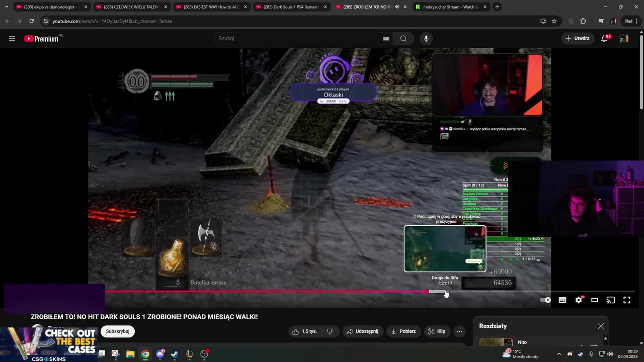The height and width of the screenshot is (362, 644).
Task: Click the seek preview thumbnail Droga do Sifa
Action: pos(445,249)
